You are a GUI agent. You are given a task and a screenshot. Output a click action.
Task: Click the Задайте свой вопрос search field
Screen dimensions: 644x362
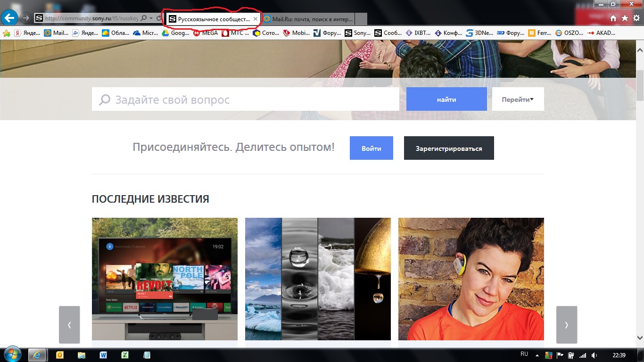tap(245, 99)
